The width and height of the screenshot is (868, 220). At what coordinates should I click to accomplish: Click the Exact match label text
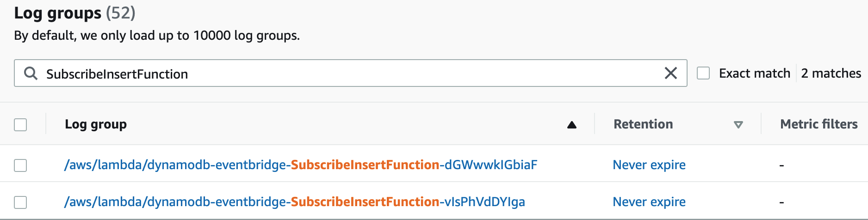pos(755,73)
